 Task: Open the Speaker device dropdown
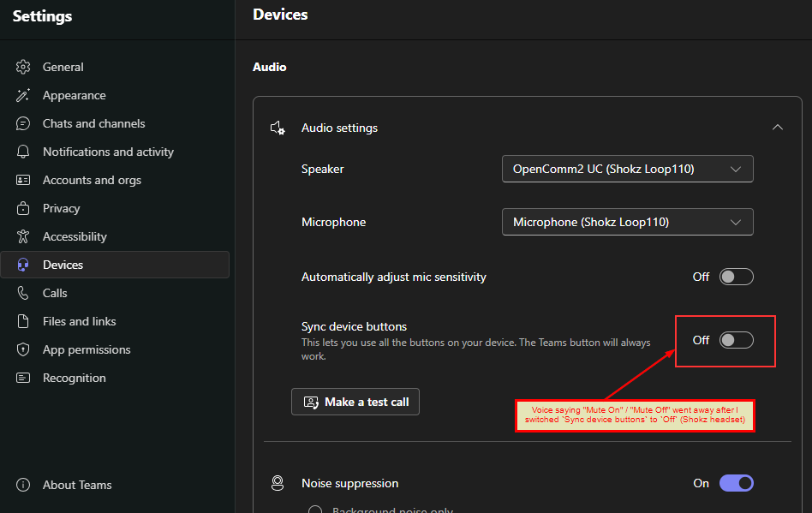[x=627, y=169]
